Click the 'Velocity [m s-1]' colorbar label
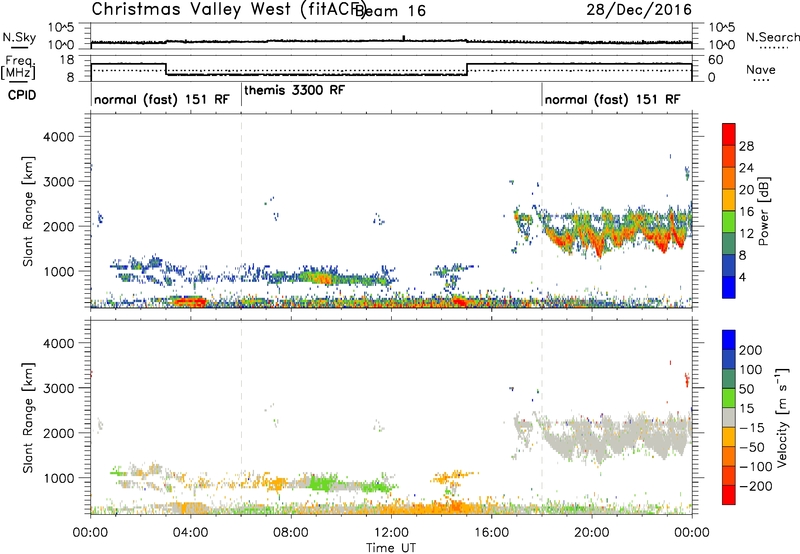Image resolution: width=800 pixels, height=554 pixels. (x=782, y=417)
